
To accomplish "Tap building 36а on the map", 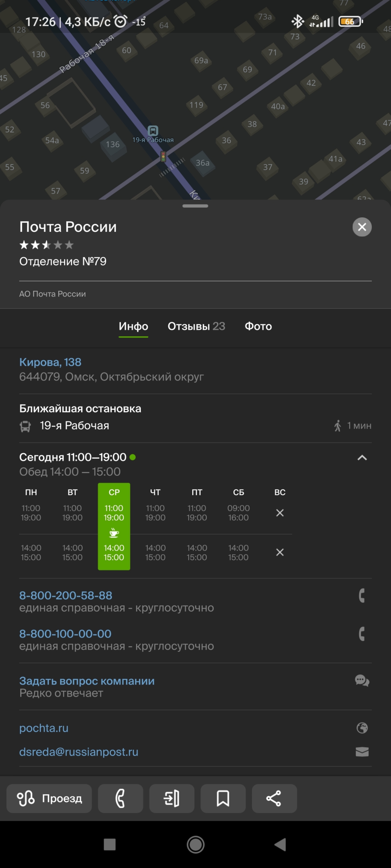I will (x=203, y=163).
